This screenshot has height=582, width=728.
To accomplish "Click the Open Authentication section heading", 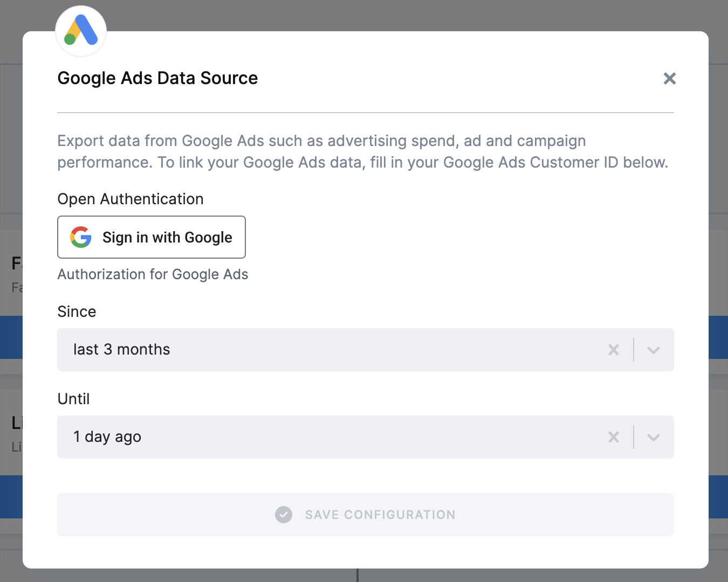I will (x=130, y=199).
